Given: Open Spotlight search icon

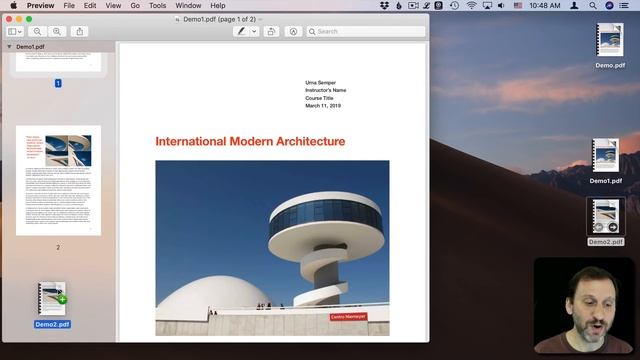Looking at the screenshot, I should pyautogui.click(x=593, y=5).
